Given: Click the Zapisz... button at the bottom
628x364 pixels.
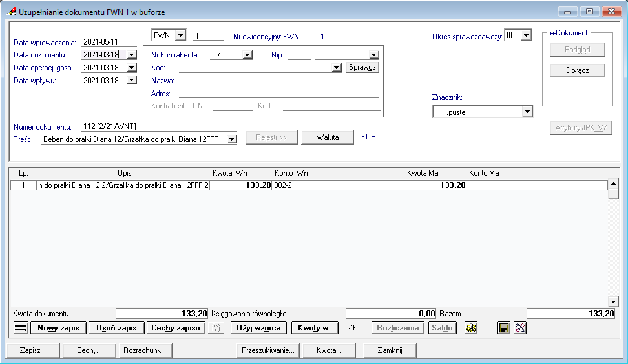Looking at the screenshot, I should [33, 350].
